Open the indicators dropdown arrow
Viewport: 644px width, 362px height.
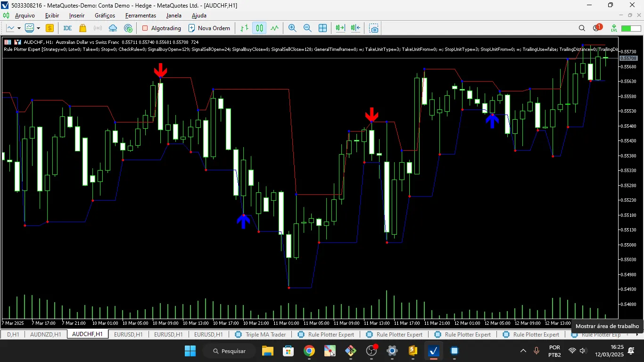(38, 28)
